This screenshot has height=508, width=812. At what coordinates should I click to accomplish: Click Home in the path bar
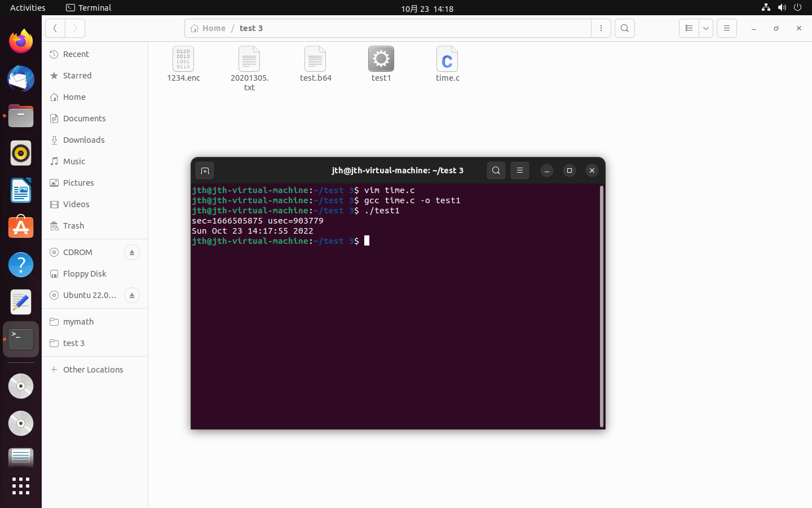tap(208, 28)
